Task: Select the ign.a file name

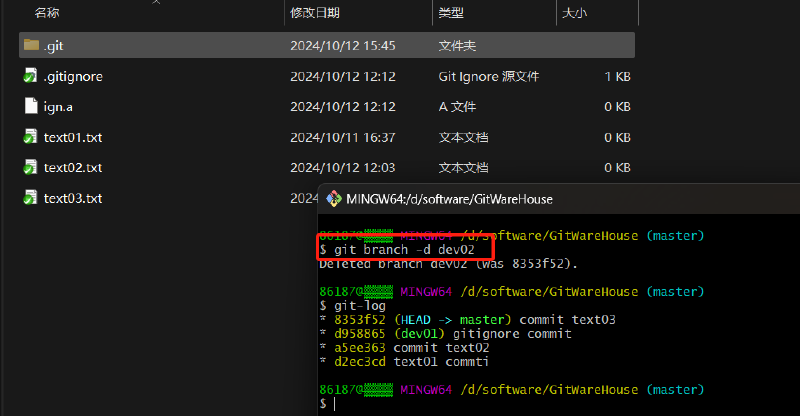Action: [x=58, y=107]
